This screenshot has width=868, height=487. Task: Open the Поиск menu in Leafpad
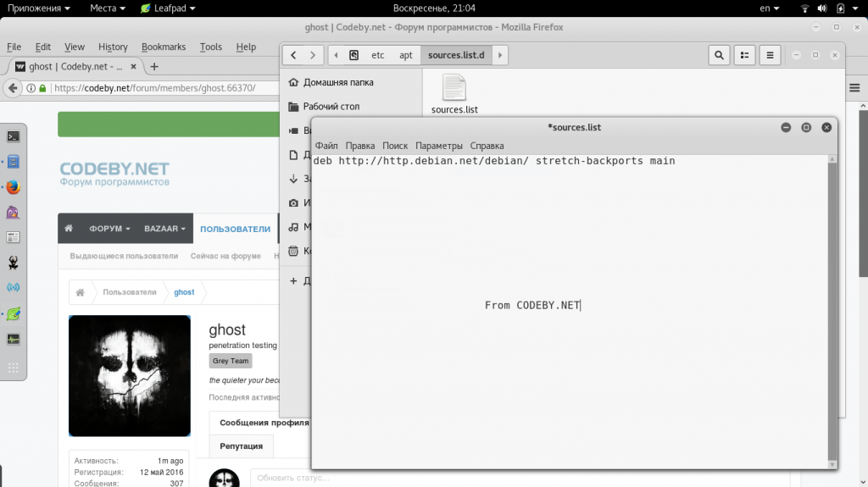pyautogui.click(x=395, y=146)
